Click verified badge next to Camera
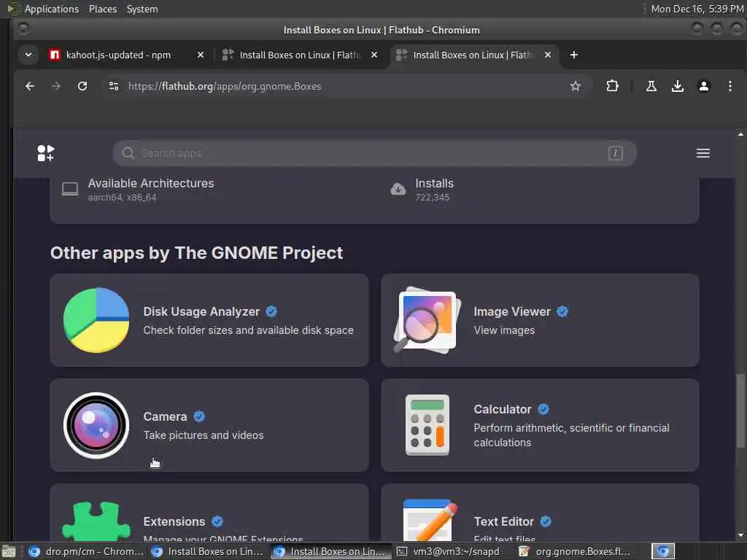Screen dimensions: 747x560 point(199,416)
